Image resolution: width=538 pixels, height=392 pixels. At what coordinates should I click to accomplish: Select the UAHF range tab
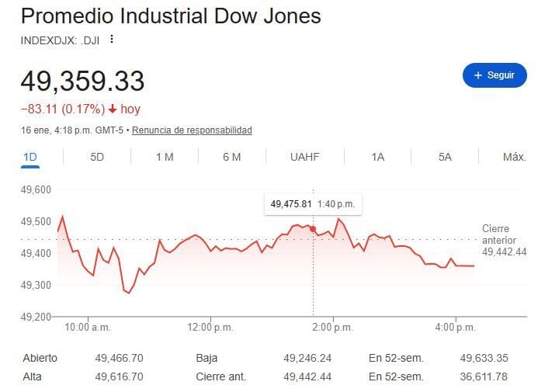pos(305,157)
